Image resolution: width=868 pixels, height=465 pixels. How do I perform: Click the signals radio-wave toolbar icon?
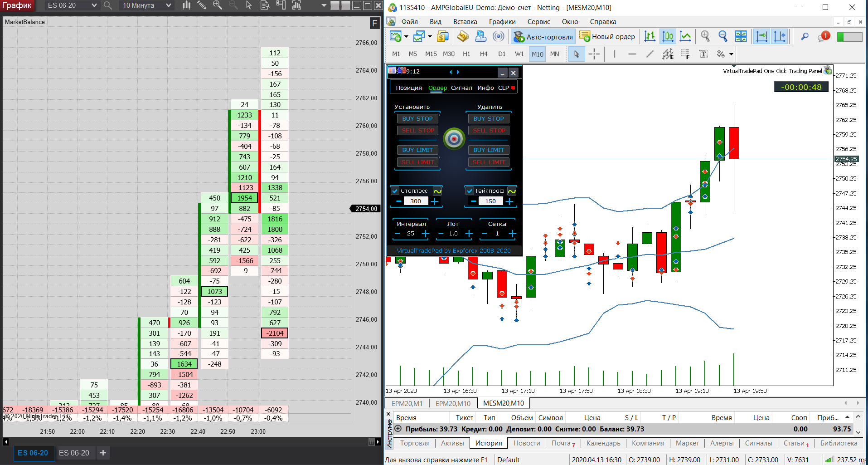coord(498,37)
